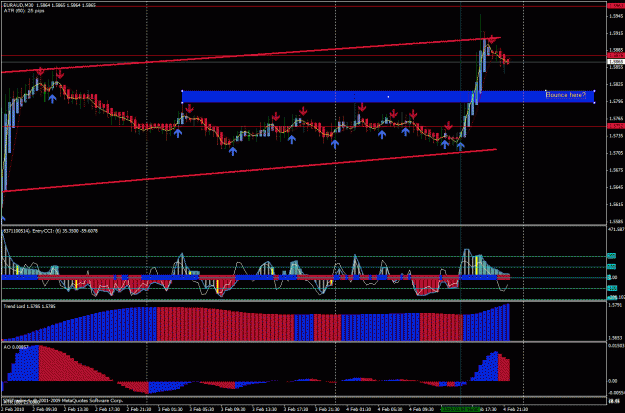625x413 pixels.
Task: Click the "4 Feb 09:30" time axis label
Action: 422,409
